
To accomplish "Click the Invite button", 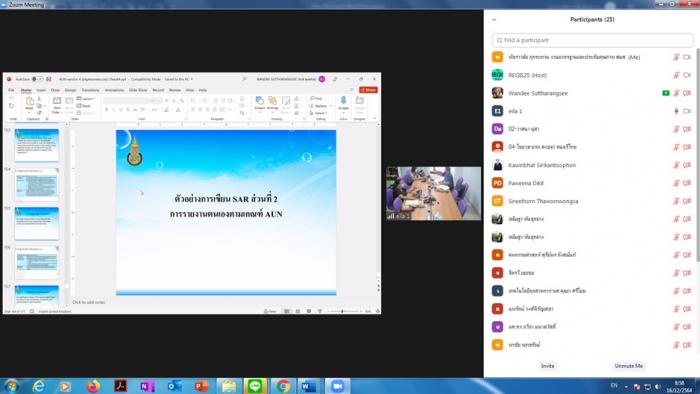I will click(547, 366).
